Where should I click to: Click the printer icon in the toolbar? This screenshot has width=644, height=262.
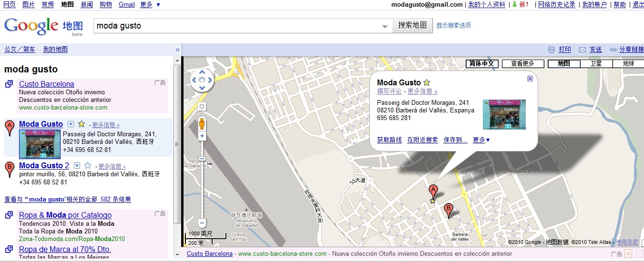click(552, 50)
